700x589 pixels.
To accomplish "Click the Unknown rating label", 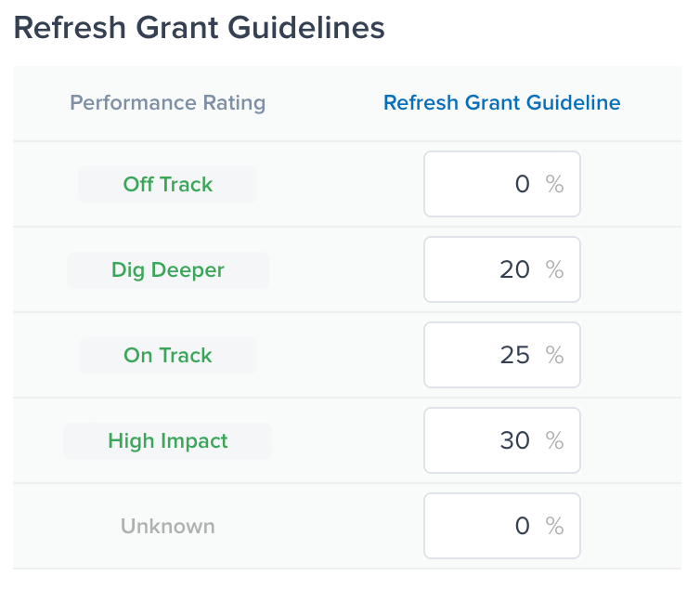I will click(x=168, y=526).
